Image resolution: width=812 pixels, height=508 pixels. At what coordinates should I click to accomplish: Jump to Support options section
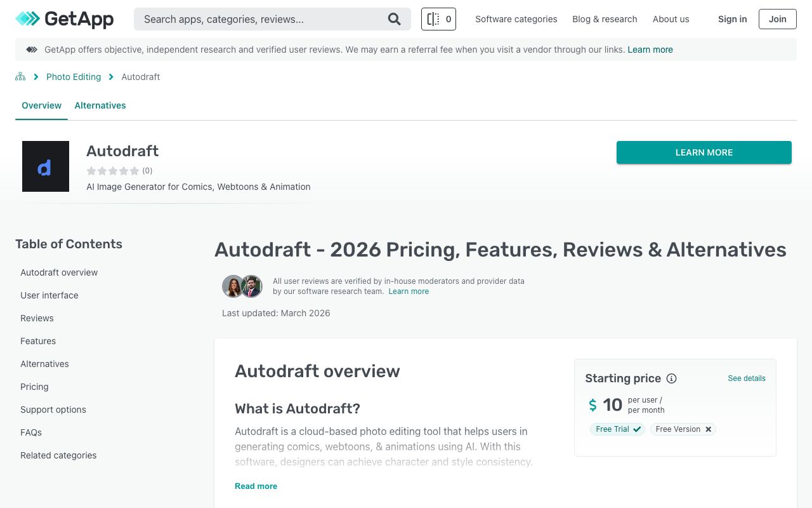(x=53, y=410)
